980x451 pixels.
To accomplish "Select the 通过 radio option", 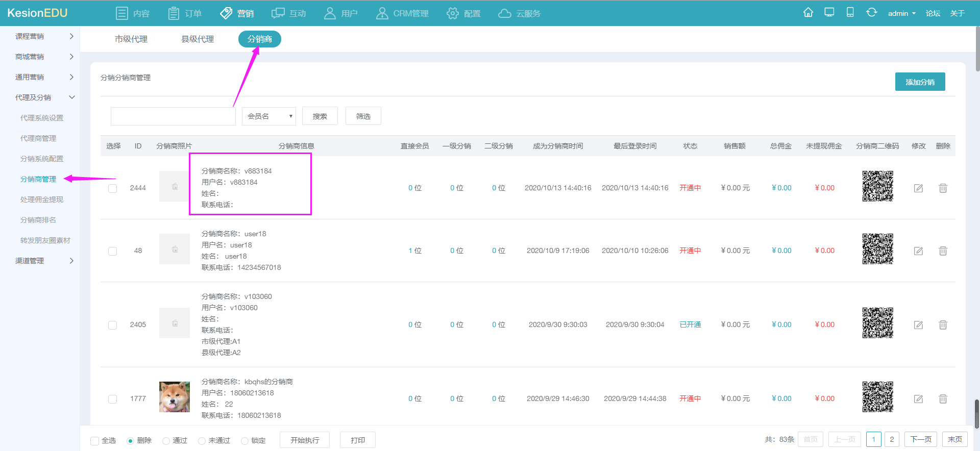I will (x=166, y=441).
